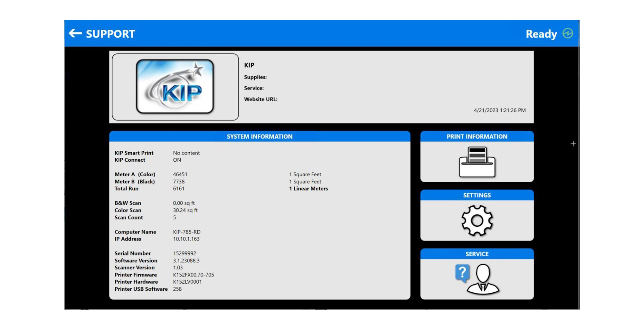Image resolution: width=644 pixels, height=330 pixels.
Task: Click the 0.00 sq ft value
Action: point(184,203)
